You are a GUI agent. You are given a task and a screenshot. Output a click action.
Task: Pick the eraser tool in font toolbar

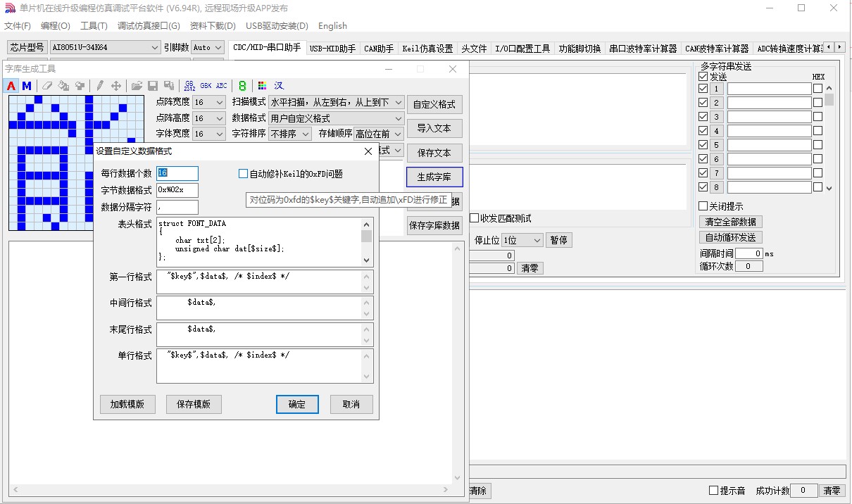coord(47,86)
